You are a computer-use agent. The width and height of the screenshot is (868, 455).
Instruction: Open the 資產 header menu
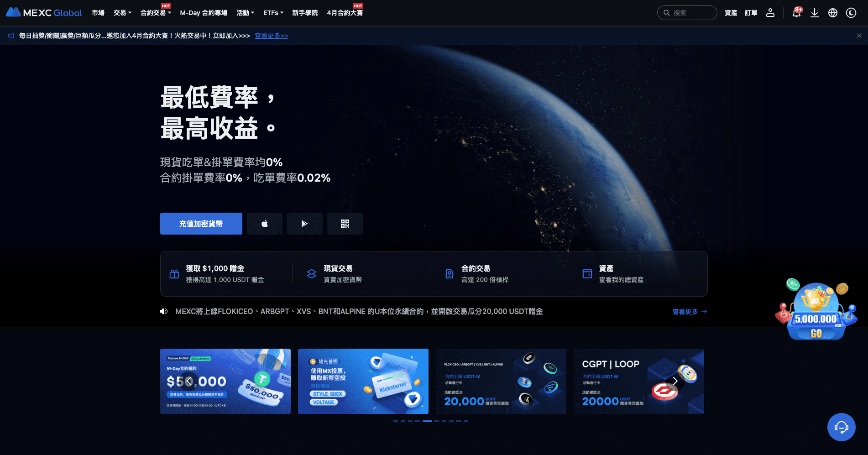(731, 13)
